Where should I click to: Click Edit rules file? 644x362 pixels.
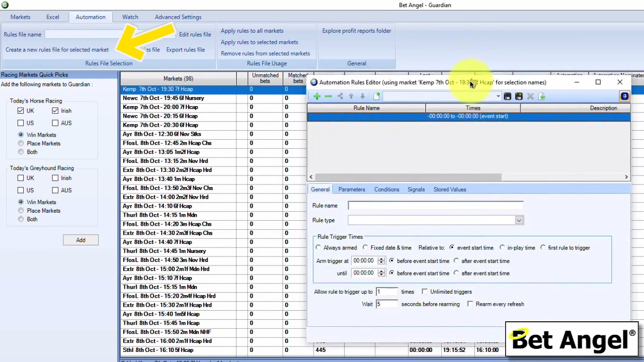[x=195, y=35]
